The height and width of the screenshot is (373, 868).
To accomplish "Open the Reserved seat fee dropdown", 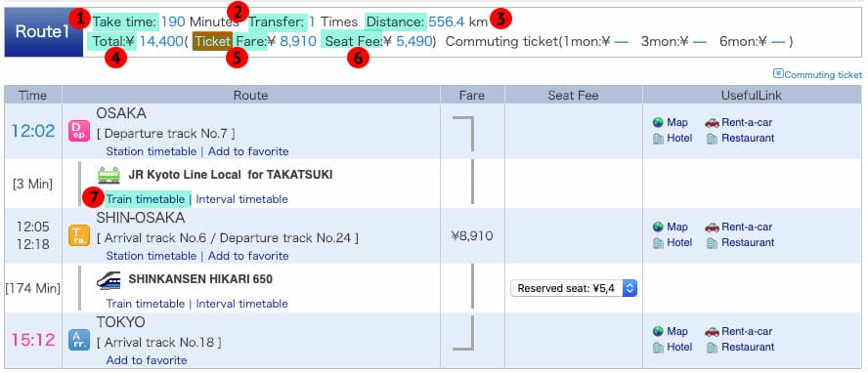I will click(574, 288).
